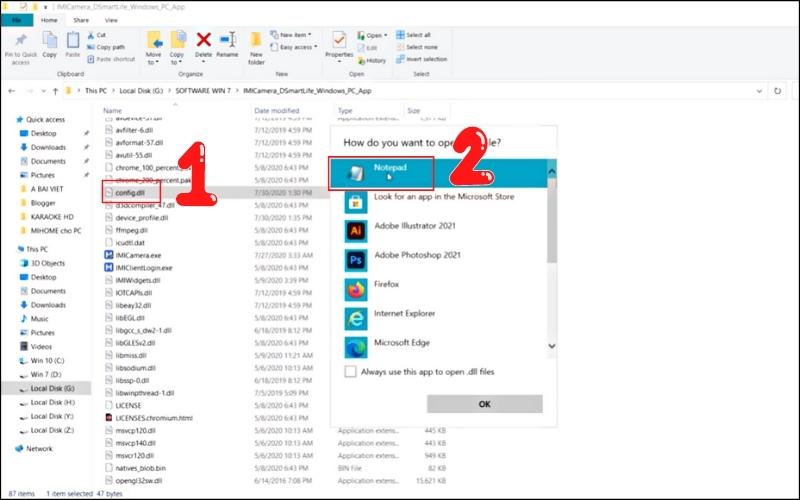Click the Cut scissors icon
800x500 pixels.
click(91, 35)
